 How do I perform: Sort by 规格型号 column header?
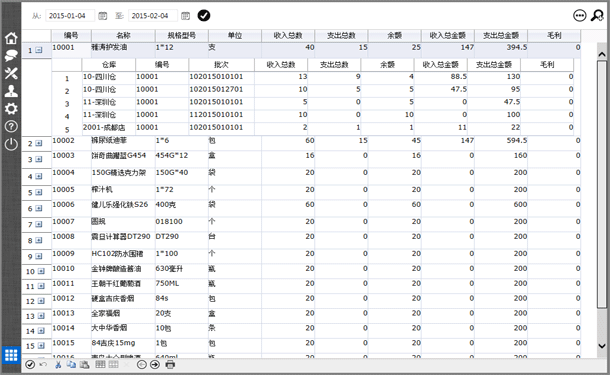click(182, 35)
